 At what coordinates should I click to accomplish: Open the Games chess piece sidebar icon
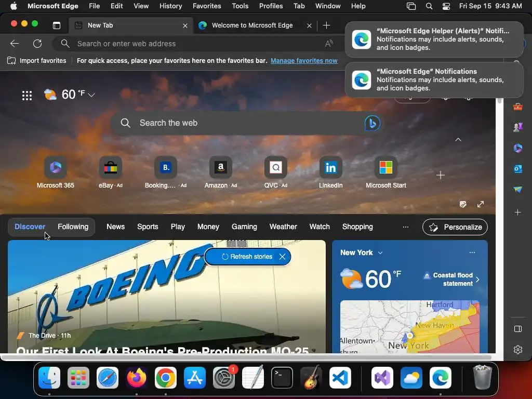518,127
